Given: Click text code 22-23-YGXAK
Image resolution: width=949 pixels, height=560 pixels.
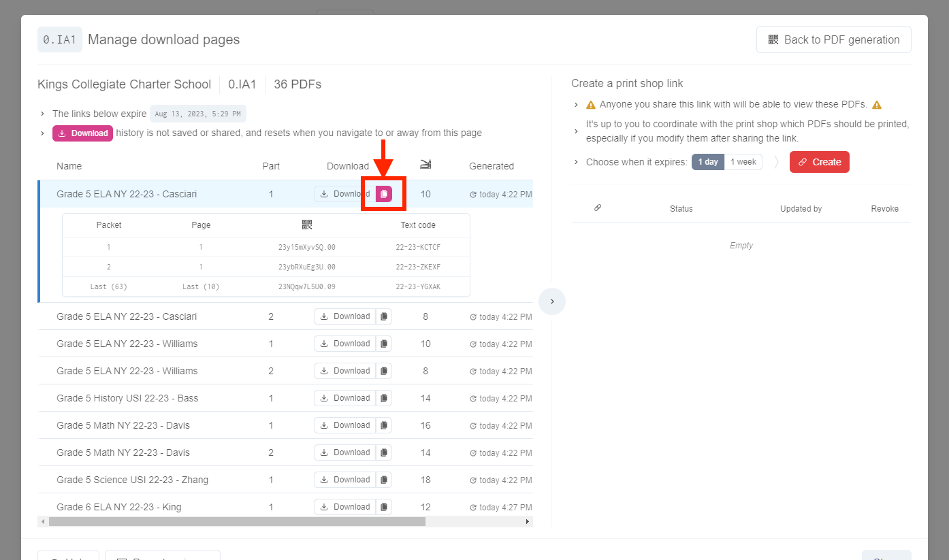Looking at the screenshot, I should tap(418, 286).
